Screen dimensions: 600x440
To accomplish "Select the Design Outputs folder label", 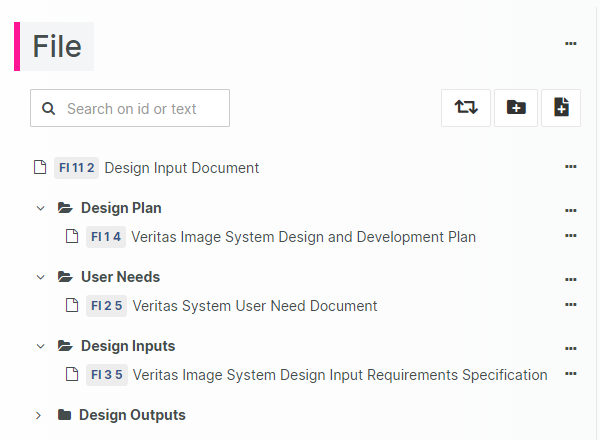I will click(x=132, y=415).
